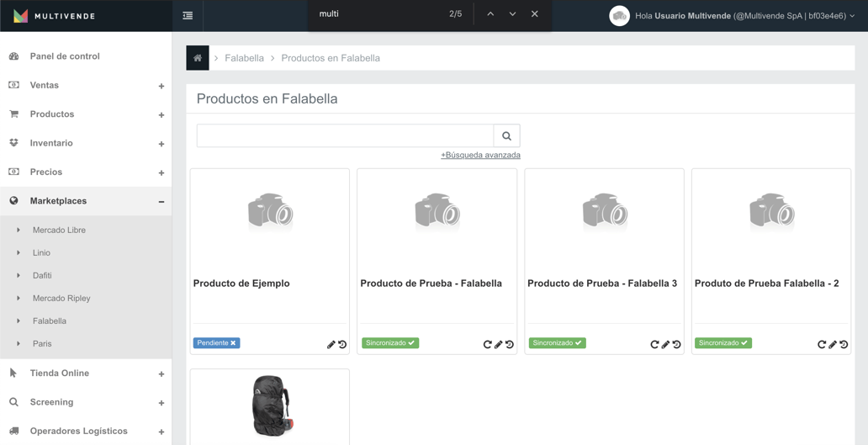Click the Panel de control dashboard icon
Image resolution: width=868 pixels, height=445 pixels.
[x=13, y=56]
